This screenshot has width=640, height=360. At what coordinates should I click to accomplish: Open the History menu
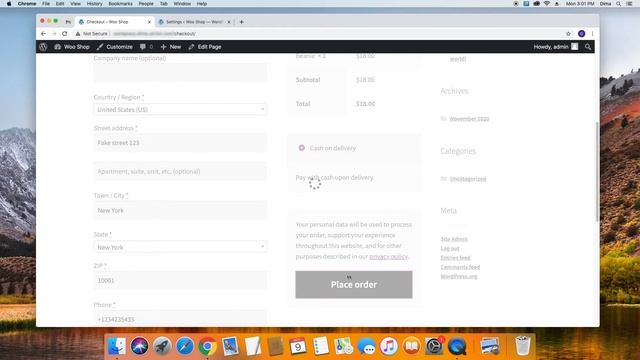coord(94,4)
